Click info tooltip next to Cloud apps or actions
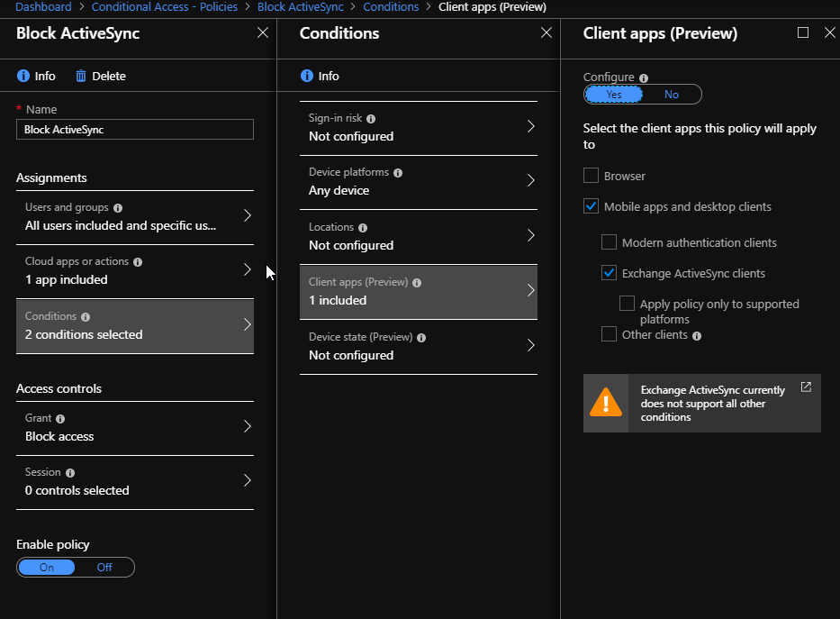The image size is (840, 619). click(138, 262)
